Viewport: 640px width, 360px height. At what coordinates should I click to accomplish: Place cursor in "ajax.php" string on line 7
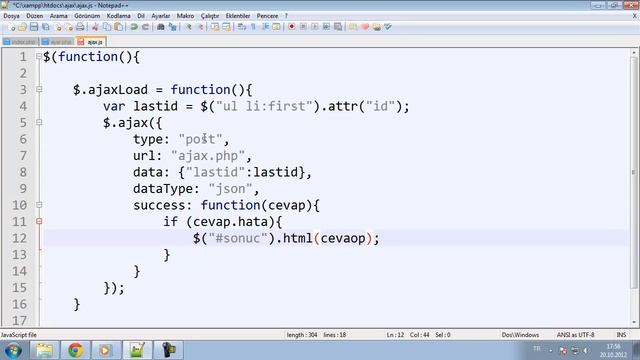click(208, 156)
